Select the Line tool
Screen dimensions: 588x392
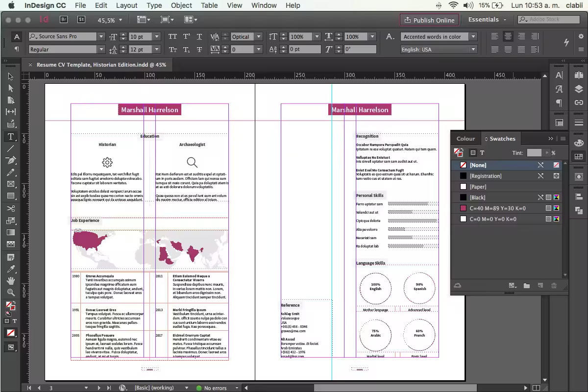[11, 148]
